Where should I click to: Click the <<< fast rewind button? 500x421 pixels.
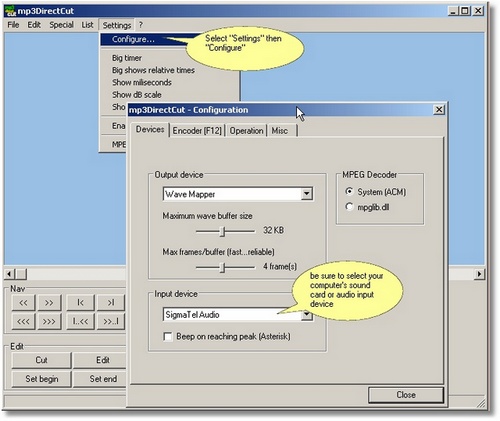point(23,322)
